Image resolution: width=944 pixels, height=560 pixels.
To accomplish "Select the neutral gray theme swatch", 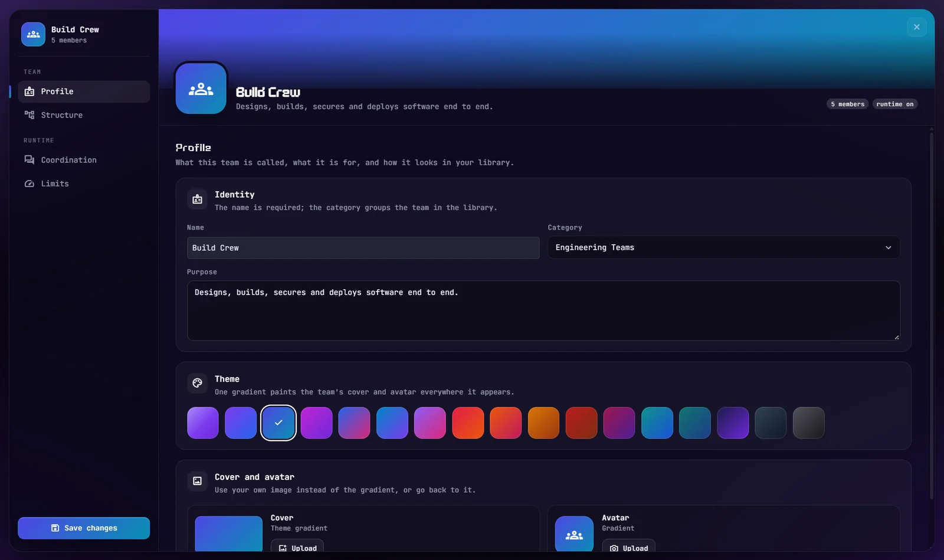I will (x=808, y=423).
